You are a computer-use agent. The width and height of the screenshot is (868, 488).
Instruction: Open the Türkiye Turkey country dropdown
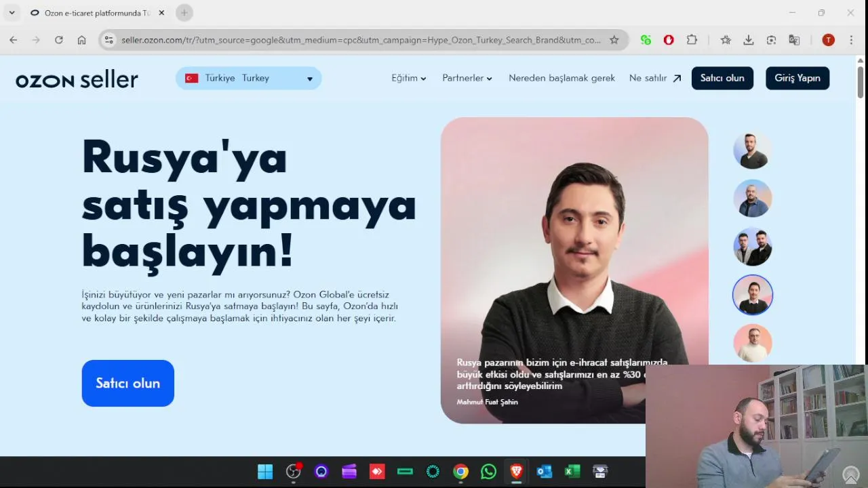click(248, 78)
